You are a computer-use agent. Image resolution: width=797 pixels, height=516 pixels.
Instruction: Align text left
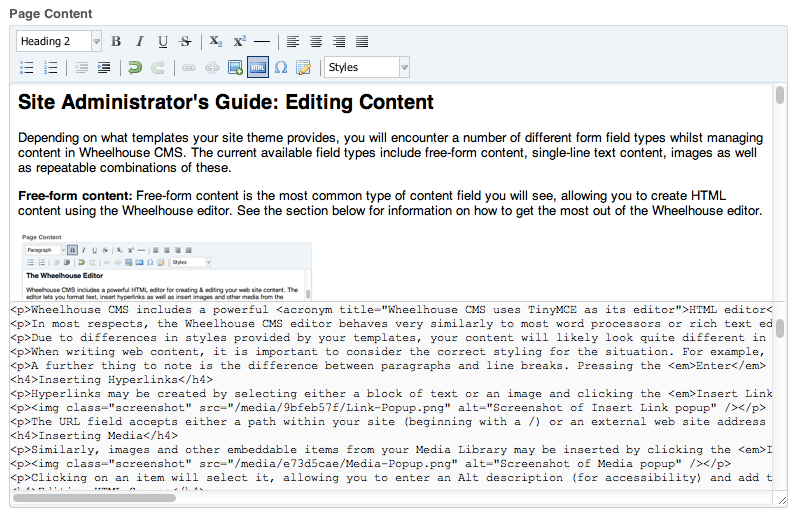[x=293, y=42]
